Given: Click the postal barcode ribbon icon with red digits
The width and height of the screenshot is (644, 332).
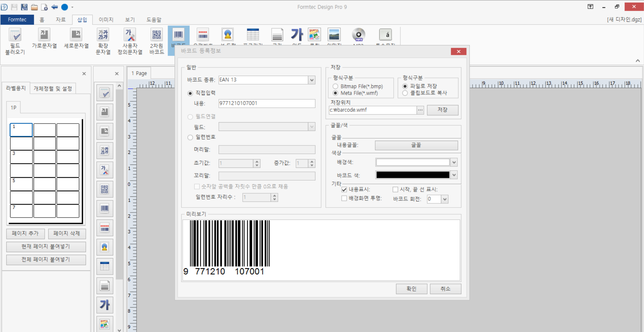Looking at the screenshot, I should [203, 35].
